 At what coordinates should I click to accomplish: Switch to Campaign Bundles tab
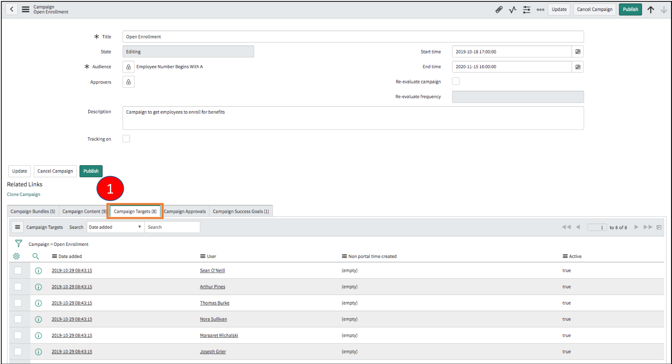pyautogui.click(x=33, y=211)
